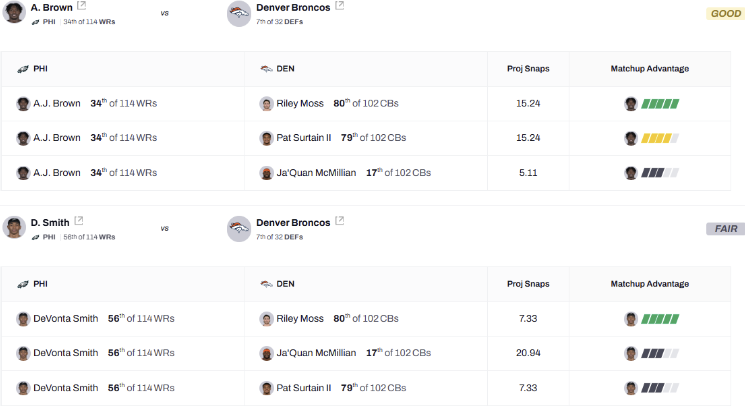
Task: Click A. Brown's header avatar
Action: pos(14,12)
